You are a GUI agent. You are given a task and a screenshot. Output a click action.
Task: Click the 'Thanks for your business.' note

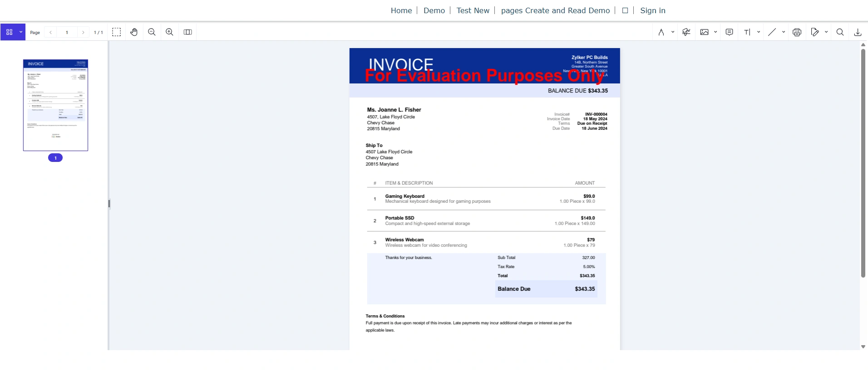[x=409, y=258]
